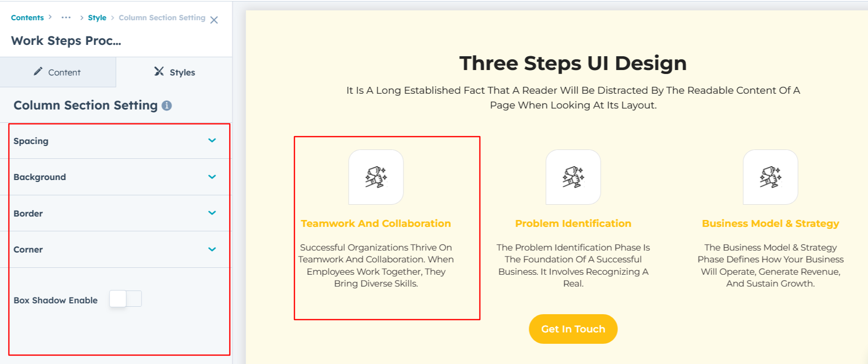The height and width of the screenshot is (364, 868).
Task: Click the pencil icon on Content tab
Action: pyautogui.click(x=38, y=72)
